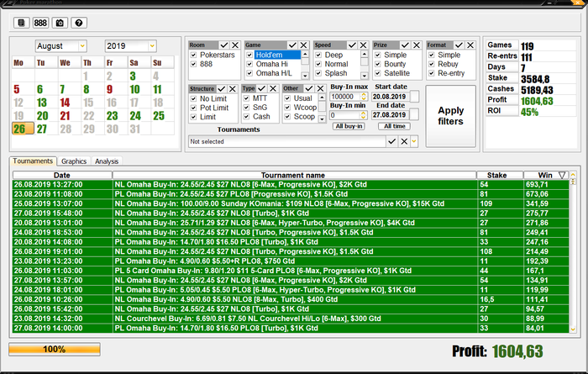This screenshot has width=588, height=374.
Task: Toggle the Omaha Hi game checkbox
Action: tap(249, 64)
